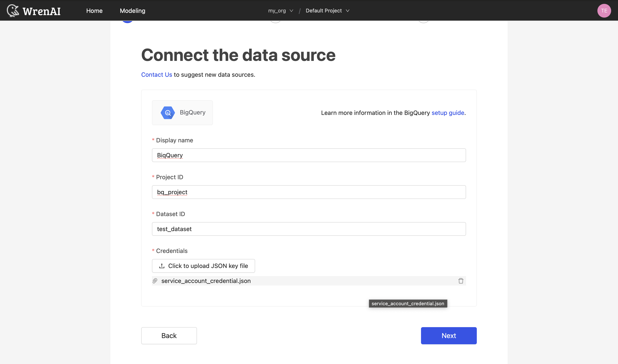618x364 pixels.
Task: Click the Credentials field label
Action: [172, 251]
